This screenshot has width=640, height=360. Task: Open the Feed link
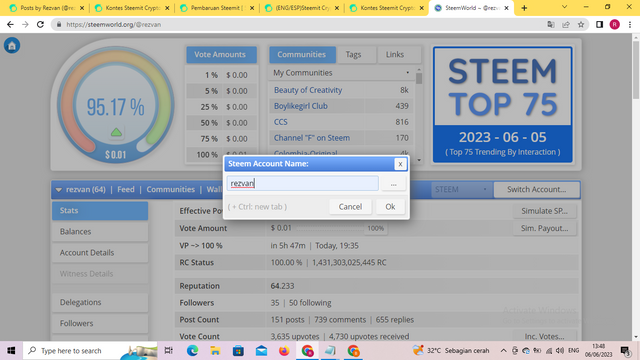[x=126, y=189]
